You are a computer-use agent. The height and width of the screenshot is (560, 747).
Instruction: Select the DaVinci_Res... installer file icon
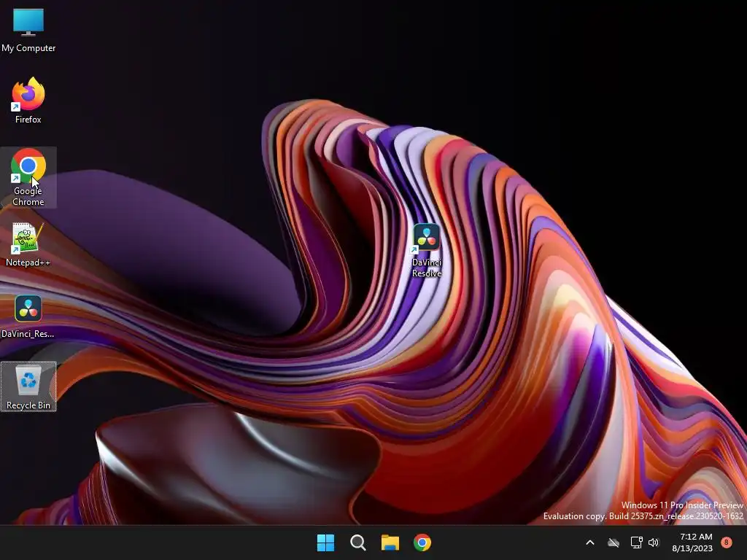pos(28,316)
